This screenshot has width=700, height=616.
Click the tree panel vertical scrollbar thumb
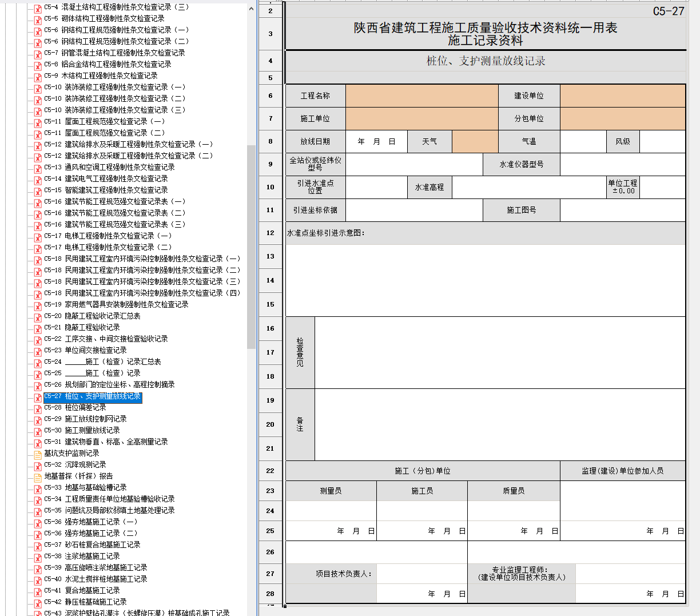click(x=252, y=246)
